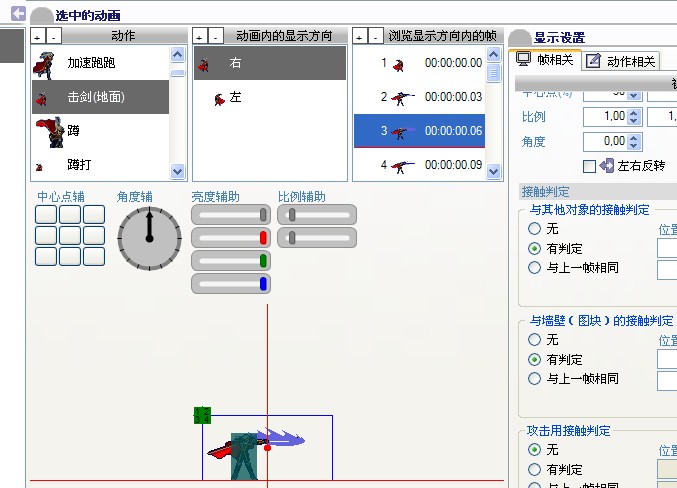677x488 pixels.
Task: Choose the 左 display direction
Action: tap(270, 97)
